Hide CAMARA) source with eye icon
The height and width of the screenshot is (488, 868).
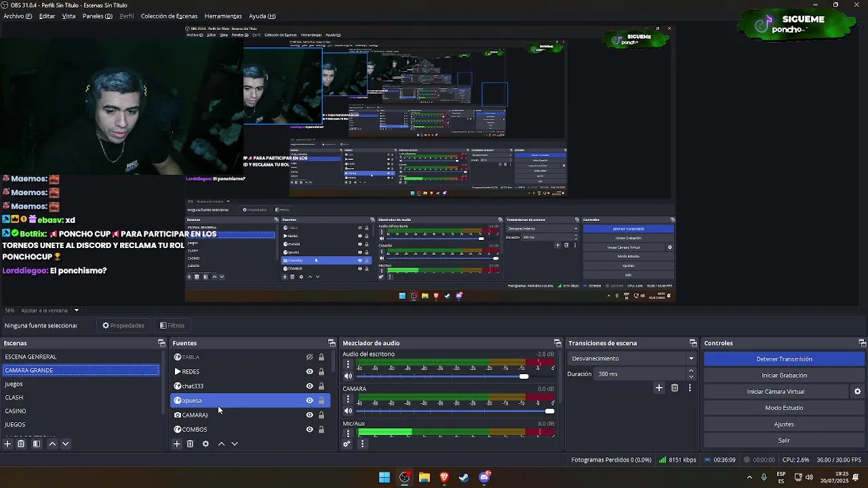(x=310, y=415)
